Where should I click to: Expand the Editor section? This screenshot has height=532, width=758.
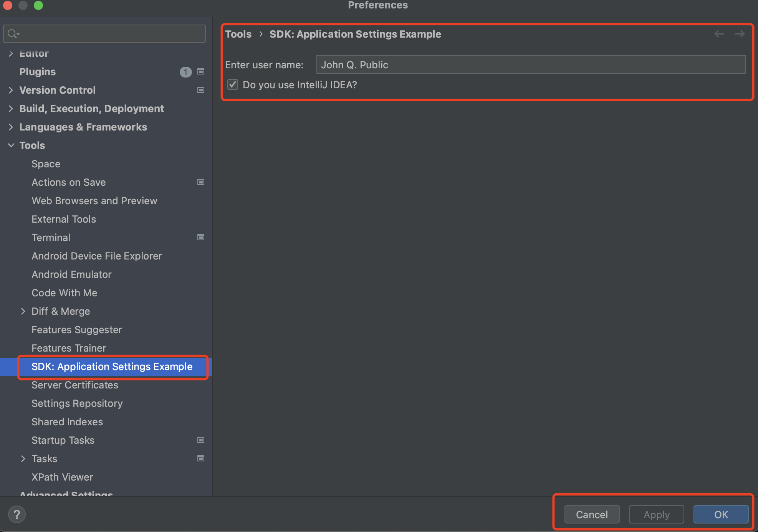click(11, 53)
